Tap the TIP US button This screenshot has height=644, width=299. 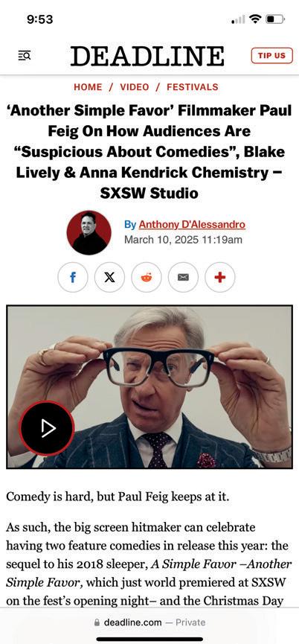pos(272,55)
